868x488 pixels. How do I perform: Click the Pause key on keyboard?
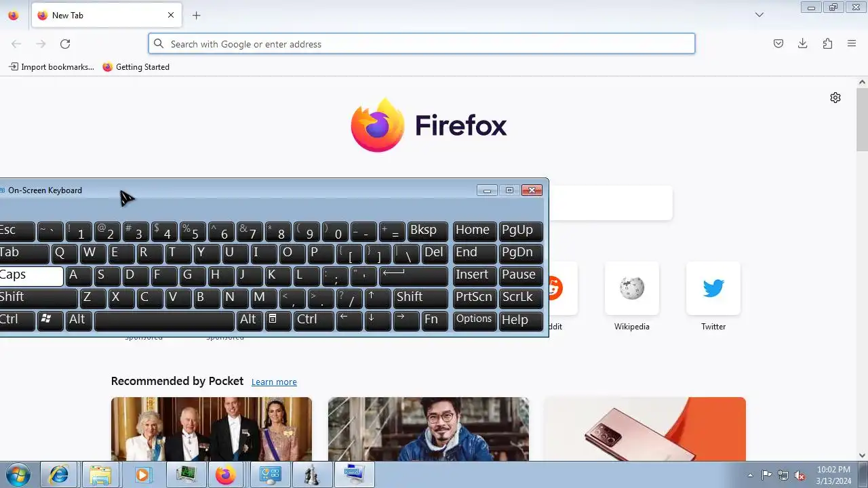[x=521, y=275]
